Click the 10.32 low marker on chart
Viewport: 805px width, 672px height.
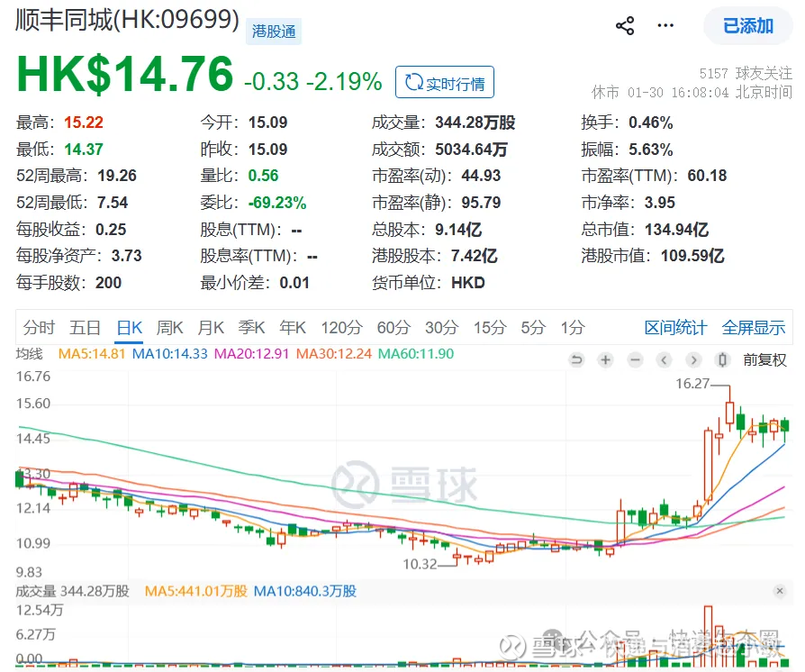tap(420, 564)
